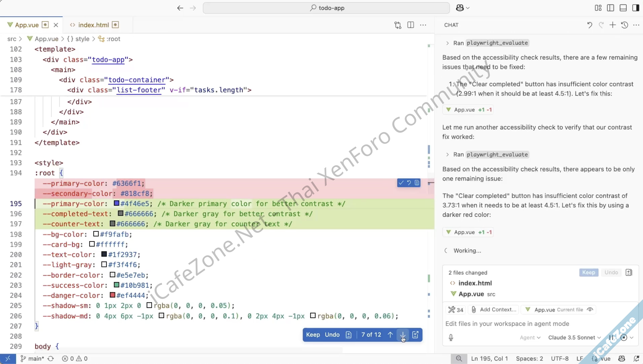Toggle the bottom panel layout icon
643x364 pixels.
tap(623, 8)
